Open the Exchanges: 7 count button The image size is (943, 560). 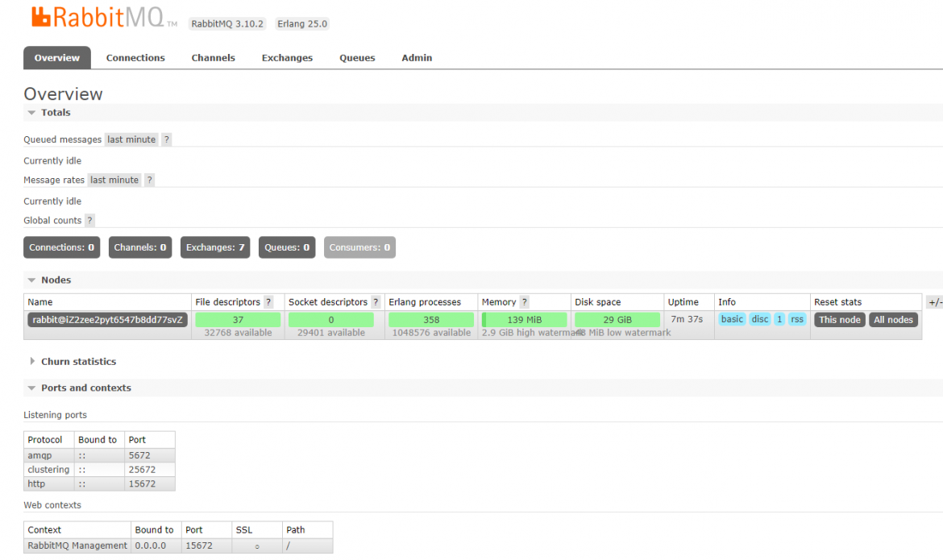pos(215,247)
